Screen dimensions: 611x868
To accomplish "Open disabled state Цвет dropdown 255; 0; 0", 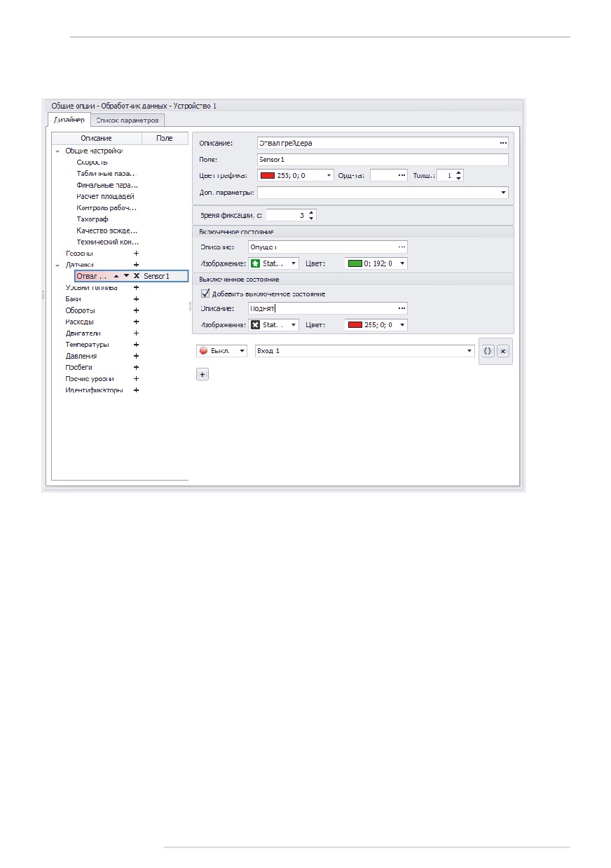I will (x=402, y=325).
